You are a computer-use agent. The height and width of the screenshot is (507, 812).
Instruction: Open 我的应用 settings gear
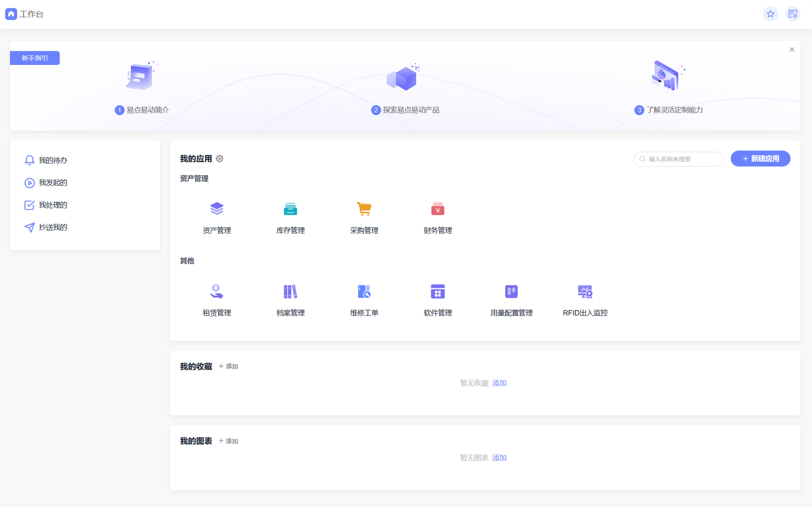pos(220,159)
